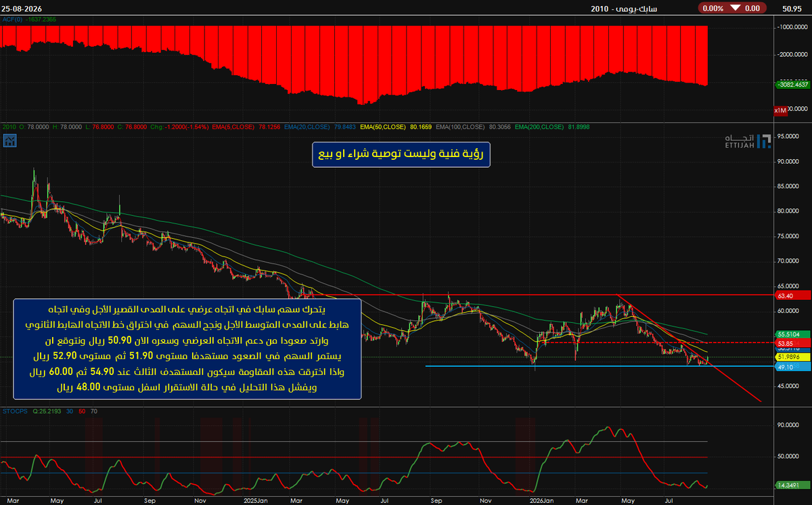Click the yellow 51.9896 EMA price tag
This screenshot has width=812, height=505.
792,357
